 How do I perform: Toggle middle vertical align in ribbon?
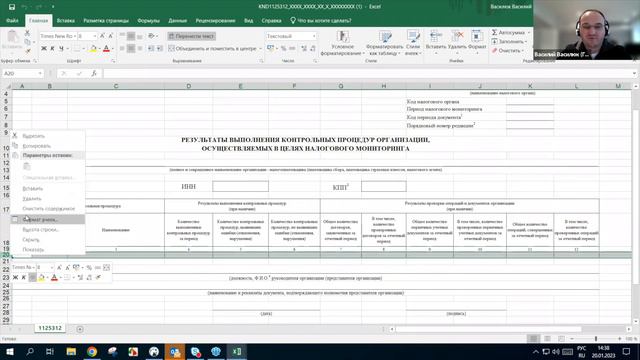point(131,36)
